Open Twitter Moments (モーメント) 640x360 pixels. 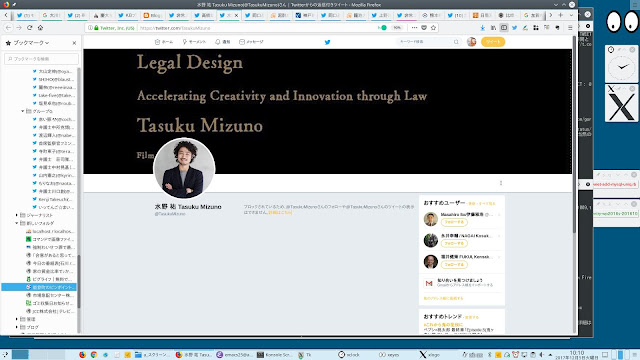194,42
